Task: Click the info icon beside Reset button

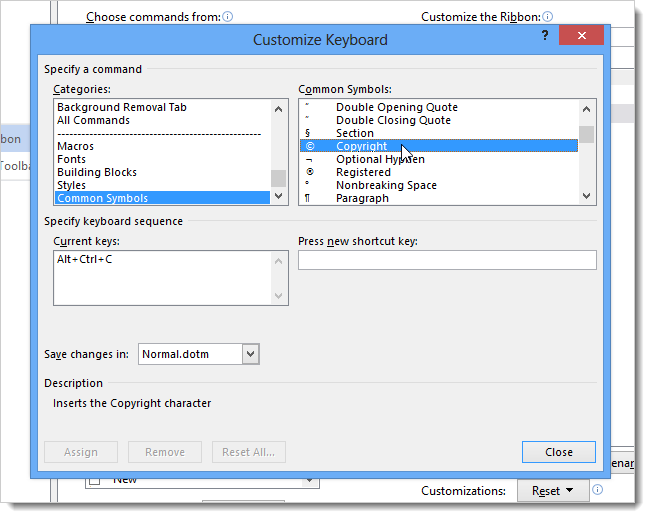Action: 597,490
